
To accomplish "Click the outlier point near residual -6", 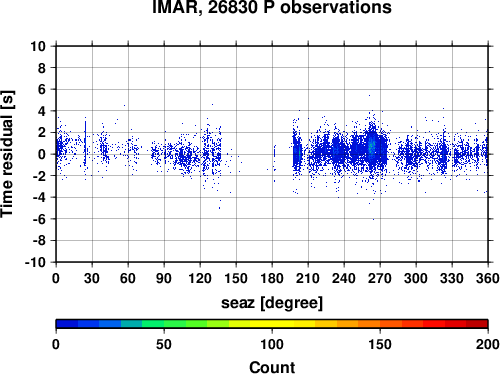I will pyautogui.click(x=373, y=219).
